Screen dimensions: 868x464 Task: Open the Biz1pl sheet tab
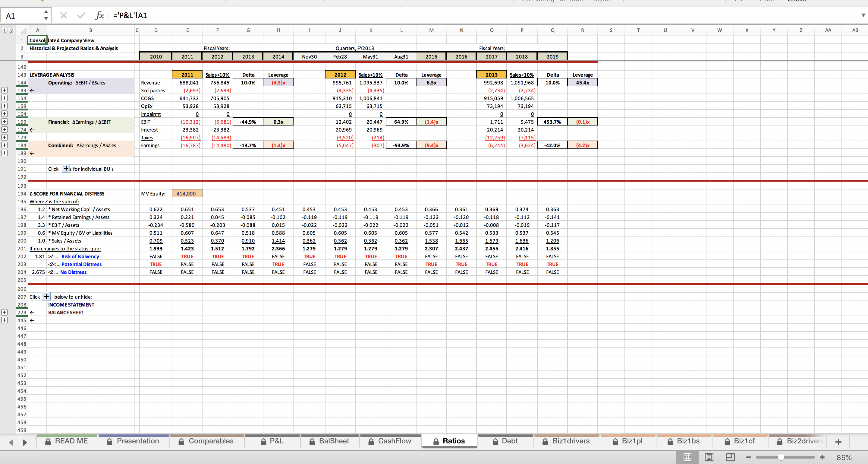[x=628, y=441]
